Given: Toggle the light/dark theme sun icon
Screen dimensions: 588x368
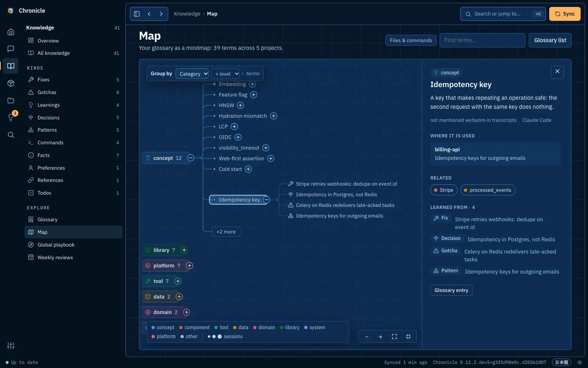Looking at the screenshot, I should point(579,363).
